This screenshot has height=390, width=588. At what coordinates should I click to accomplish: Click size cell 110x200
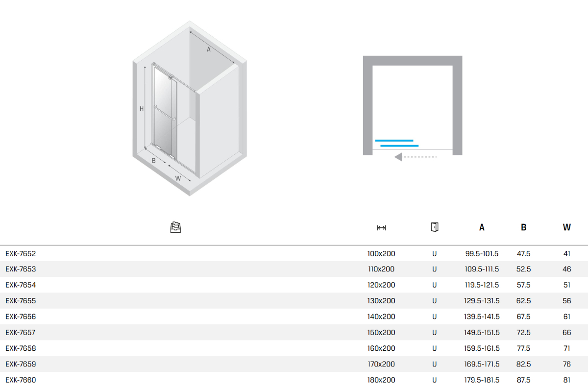pyautogui.click(x=381, y=269)
